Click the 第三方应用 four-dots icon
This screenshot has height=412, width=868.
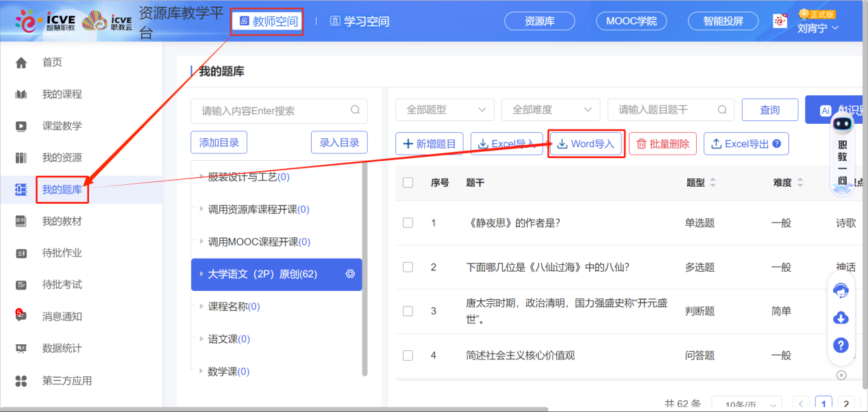21,381
